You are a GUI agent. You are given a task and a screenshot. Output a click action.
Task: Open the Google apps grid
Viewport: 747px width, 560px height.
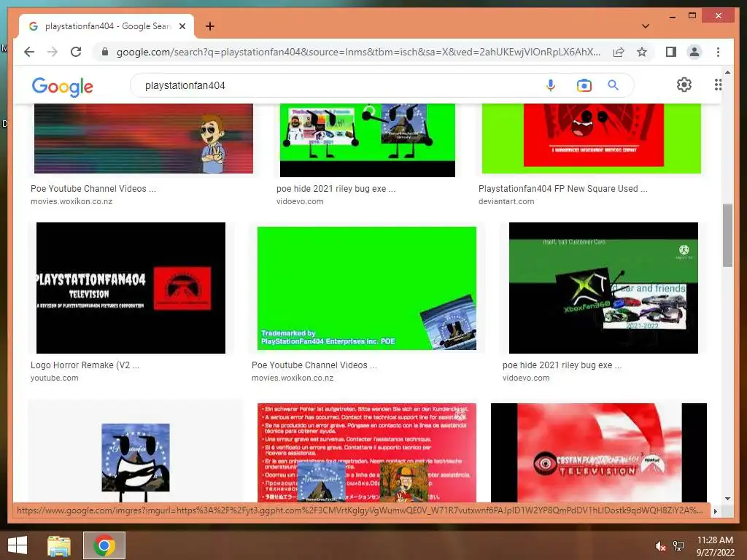718,85
